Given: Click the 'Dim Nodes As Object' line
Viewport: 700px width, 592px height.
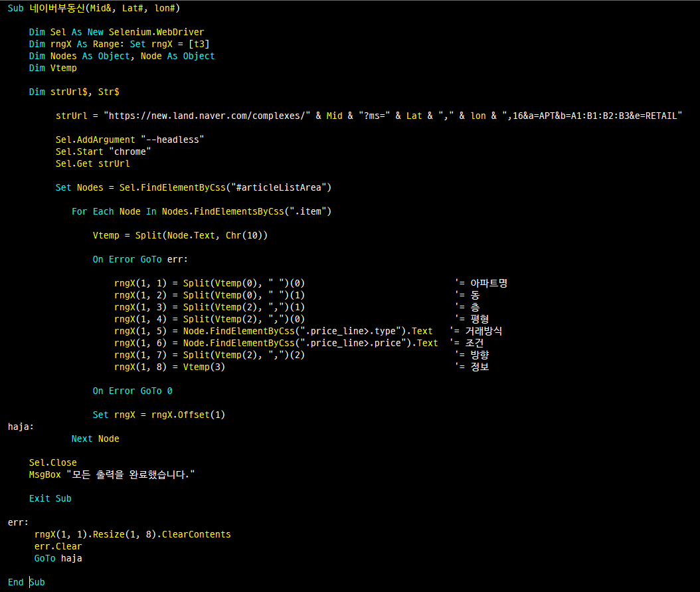Looking at the screenshot, I should [x=122, y=56].
